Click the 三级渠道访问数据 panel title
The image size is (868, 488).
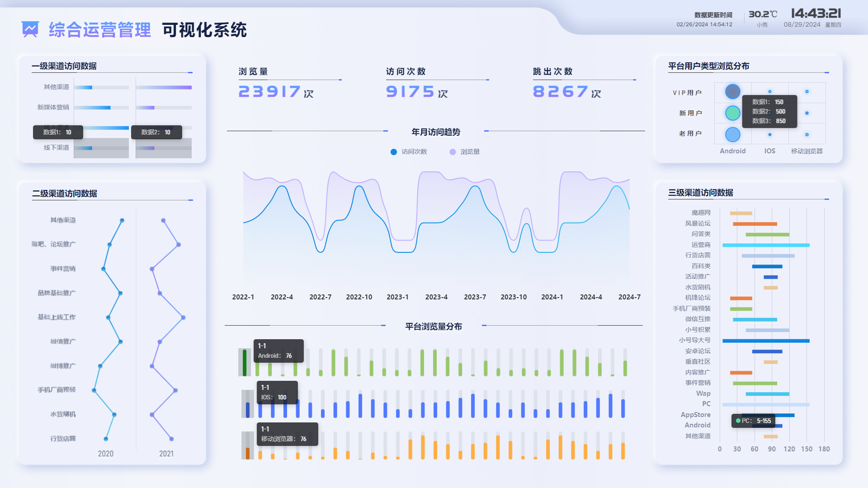click(x=701, y=193)
